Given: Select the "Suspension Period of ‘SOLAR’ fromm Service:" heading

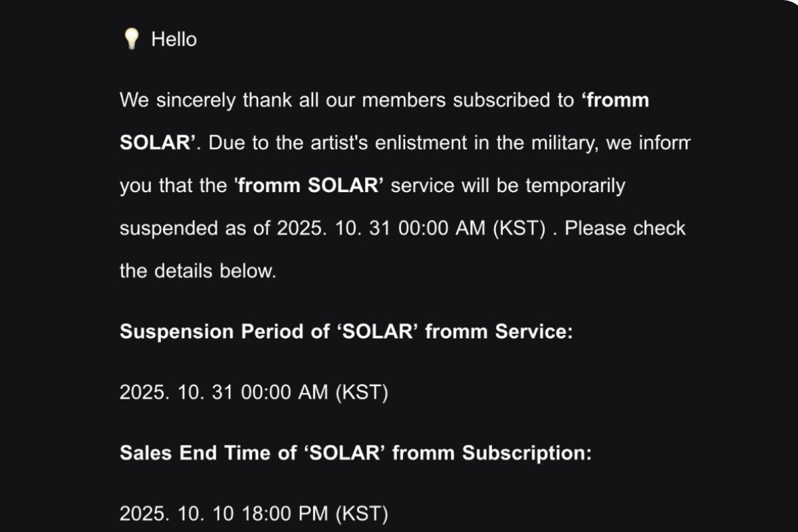Looking at the screenshot, I should click(346, 332).
